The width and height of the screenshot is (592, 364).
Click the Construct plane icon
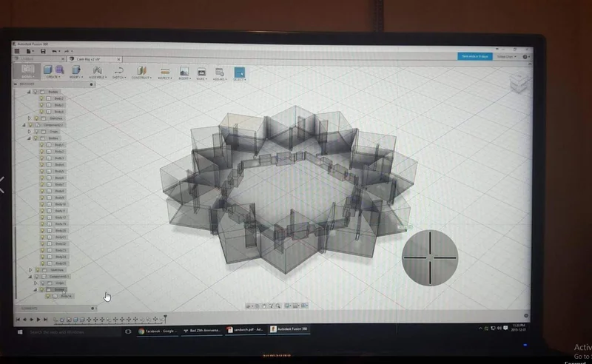pyautogui.click(x=141, y=70)
